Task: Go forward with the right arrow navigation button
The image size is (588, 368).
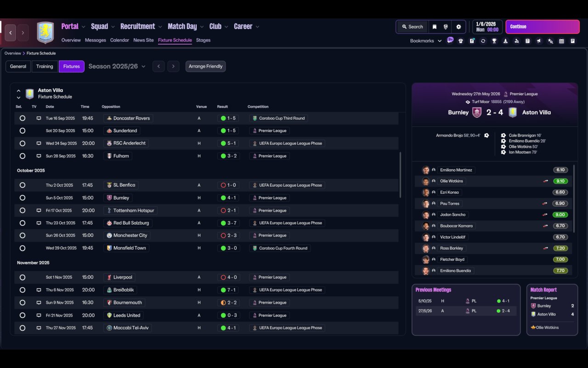Action: pos(23,33)
